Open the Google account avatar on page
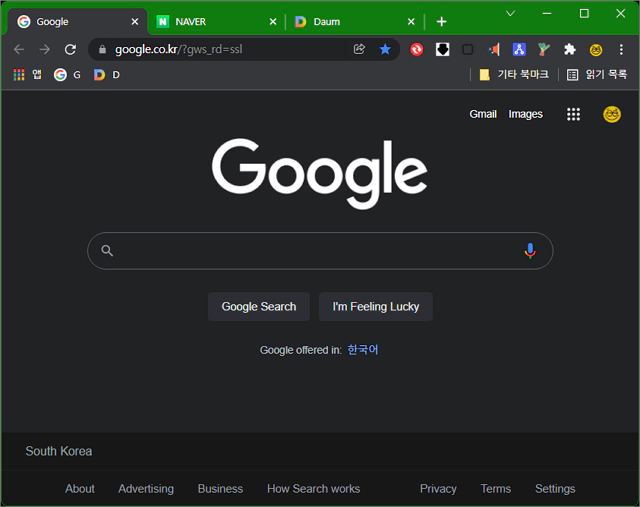This screenshot has height=507, width=640. tap(612, 114)
